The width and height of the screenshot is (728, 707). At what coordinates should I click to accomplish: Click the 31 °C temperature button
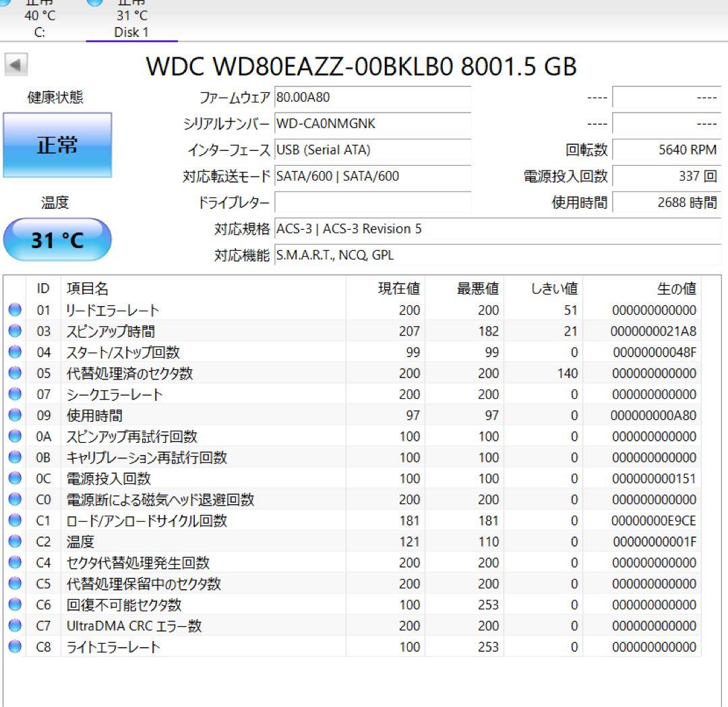point(57,239)
